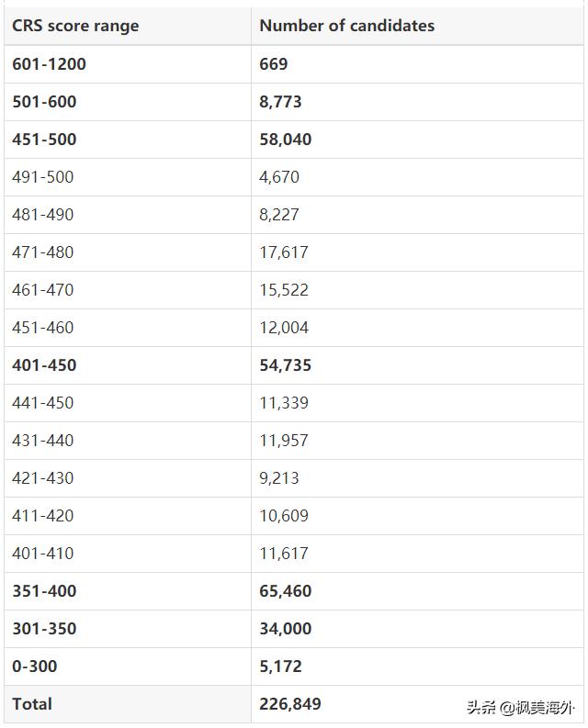The image size is (588, 728).
Task: Click the 411-420 range cell
Action: click(43, 516)
